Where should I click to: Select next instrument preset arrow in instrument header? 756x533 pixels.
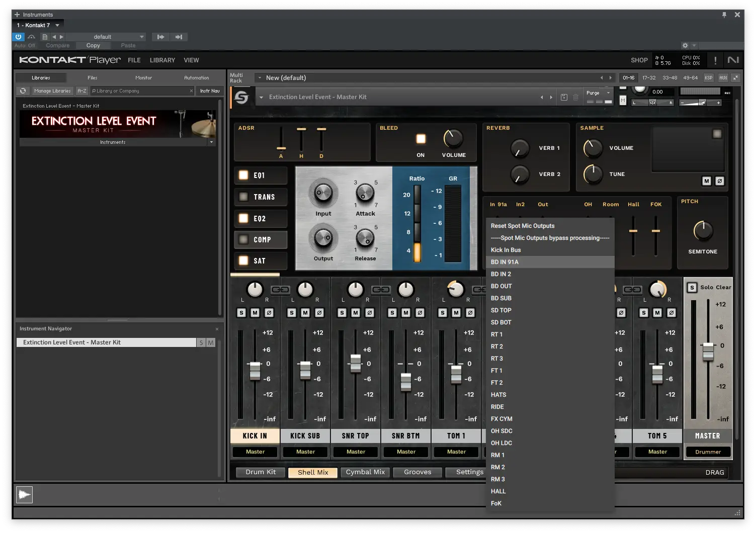tap(551, 97)
